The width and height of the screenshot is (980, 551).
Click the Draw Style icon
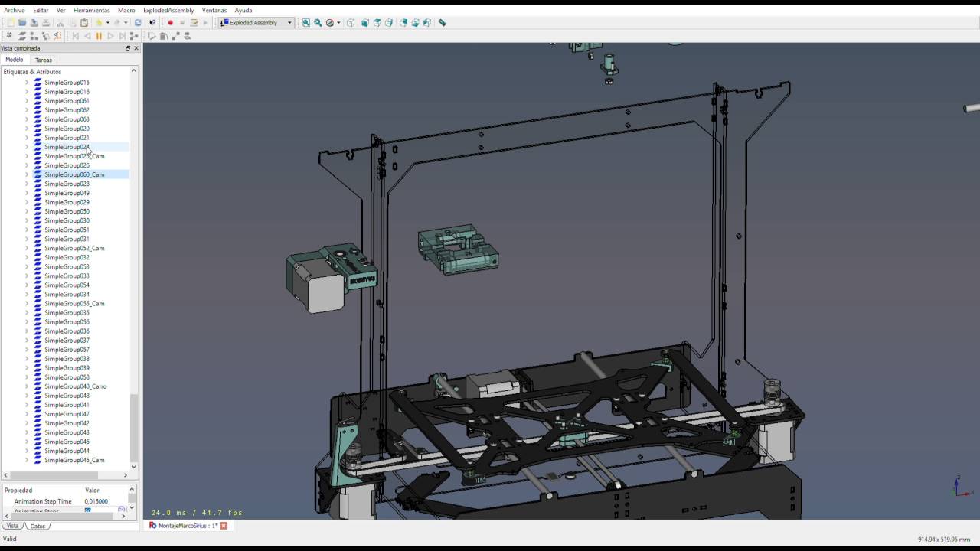pyautogui.click(x=330, y=23)
